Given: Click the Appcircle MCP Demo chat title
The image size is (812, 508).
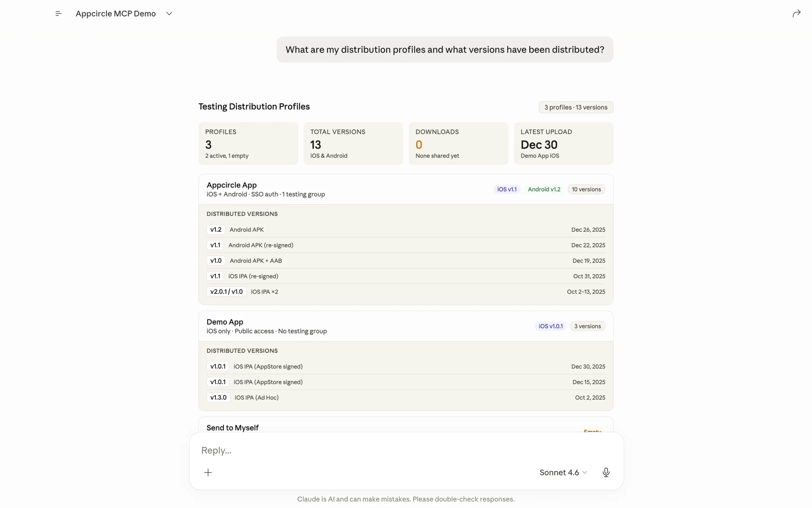Looking at the screenshot, I should point(116,13).
